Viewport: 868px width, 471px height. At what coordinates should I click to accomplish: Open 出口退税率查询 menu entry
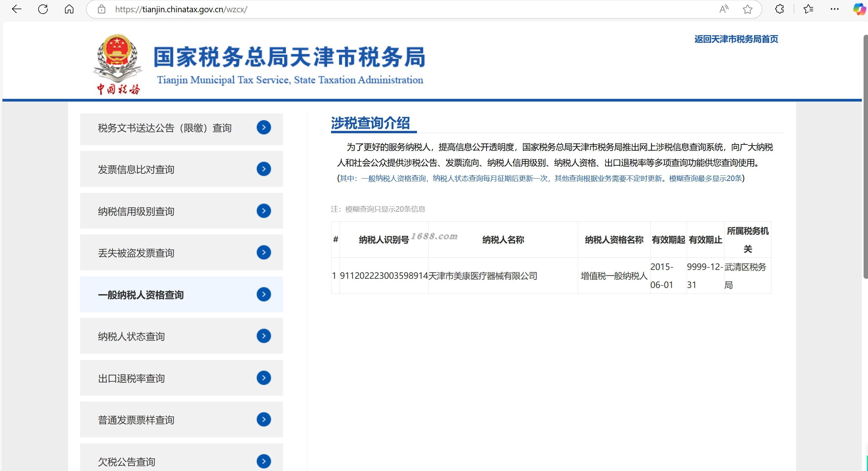(131, 378)
